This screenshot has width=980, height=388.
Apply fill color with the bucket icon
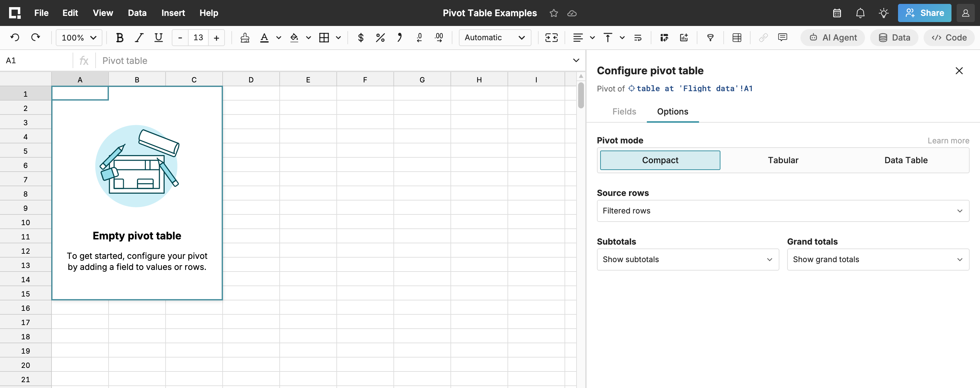click(x=294, y=37)
